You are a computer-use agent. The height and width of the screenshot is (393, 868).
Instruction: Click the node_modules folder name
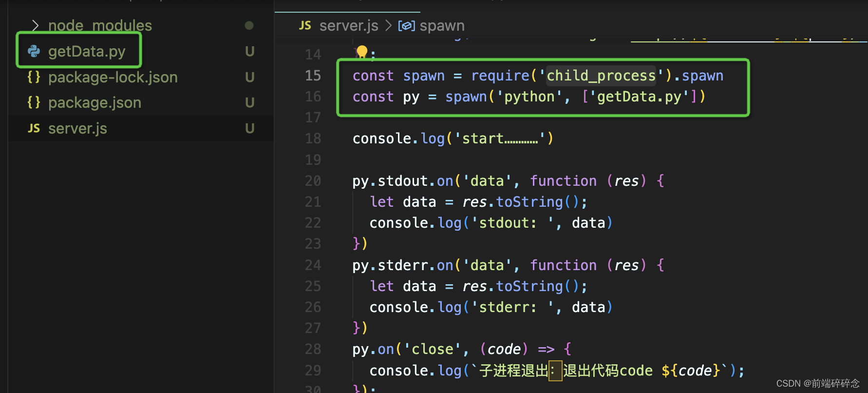tap(100, 25)
